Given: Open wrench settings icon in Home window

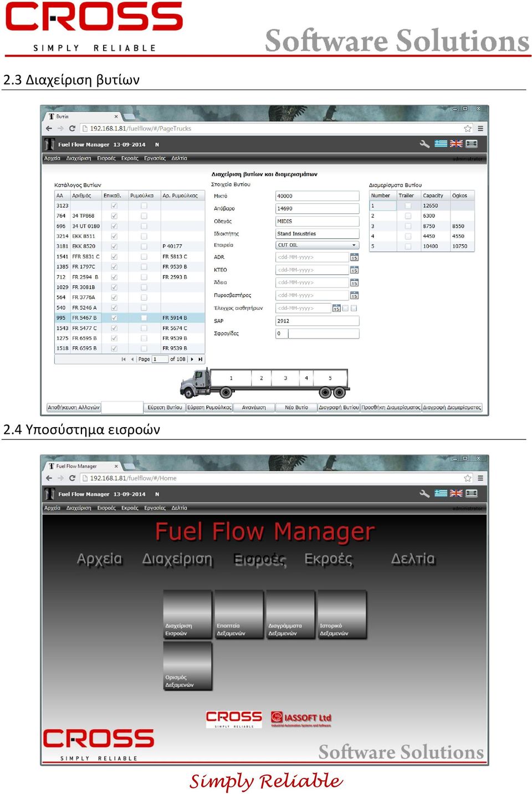Looking at the screenshot, I should pos(424,494).
